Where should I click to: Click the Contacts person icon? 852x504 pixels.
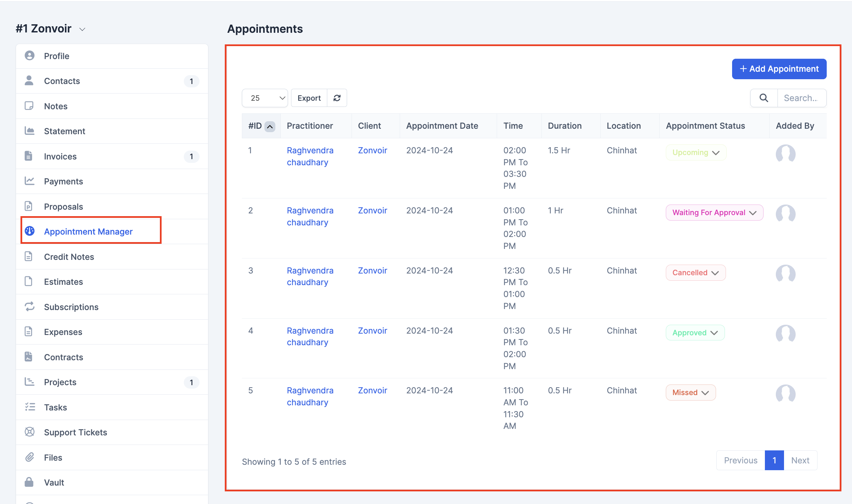[29, 81]
